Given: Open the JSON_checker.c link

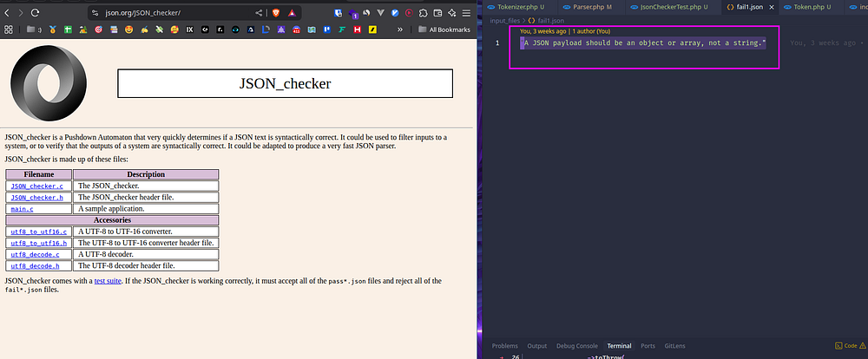Looking at the screenshot, I should (37, 186).
